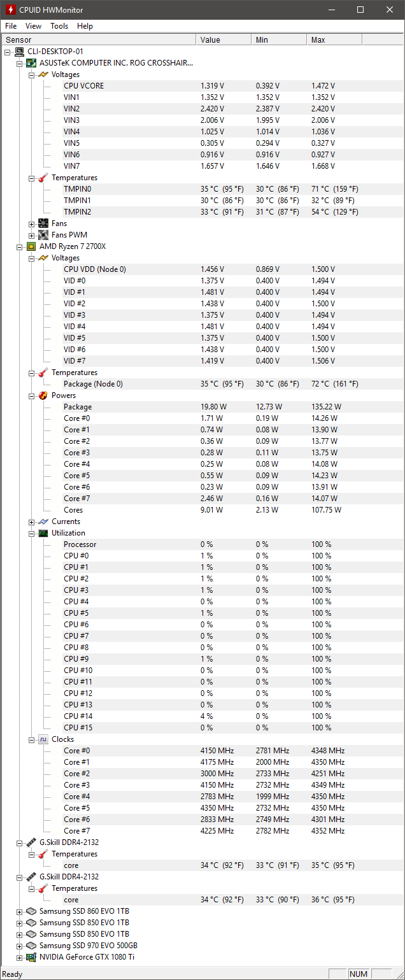Image resolution: width=405 pixels, height=980 pixels.
Task: Click the NUM indicator in status bar
Action: 359,974
